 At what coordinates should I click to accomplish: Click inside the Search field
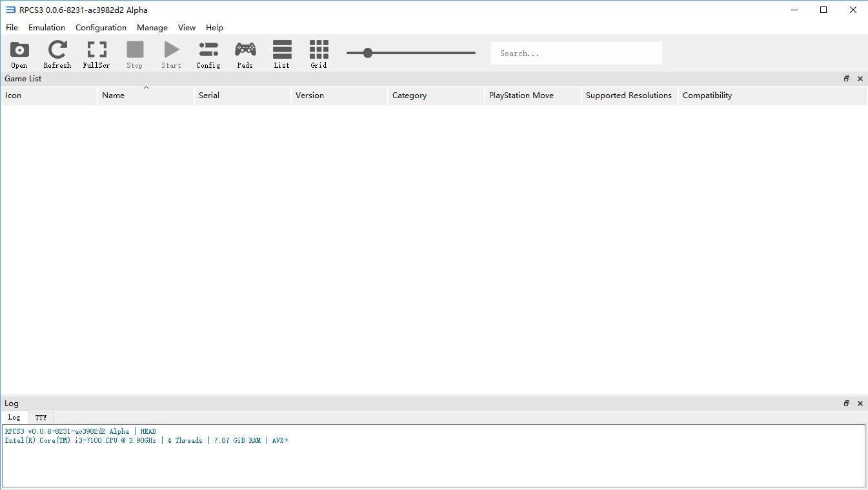coord(576,54)
